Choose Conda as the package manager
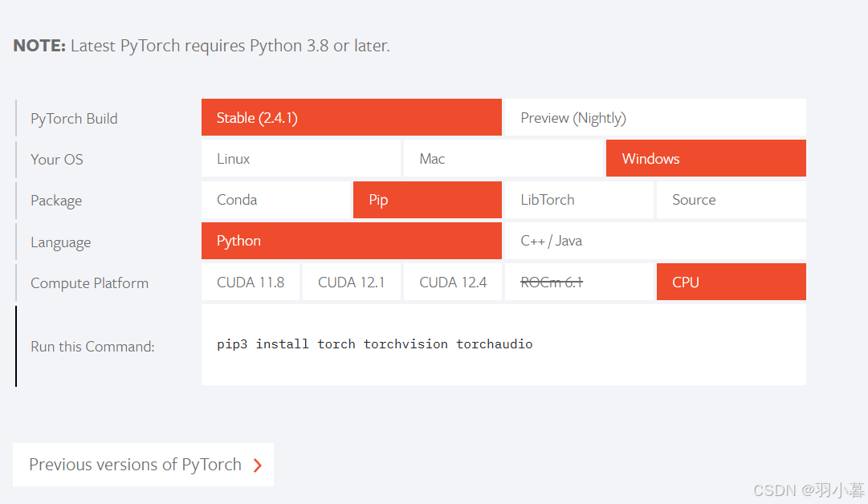The height and width of the screenshot is (504, 868). [275, 200]
